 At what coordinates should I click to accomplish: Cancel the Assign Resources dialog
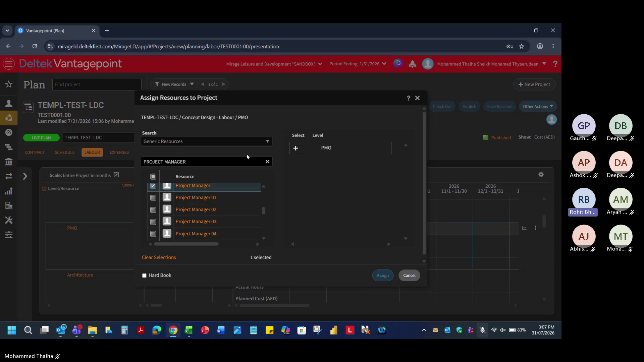point(409,276)
